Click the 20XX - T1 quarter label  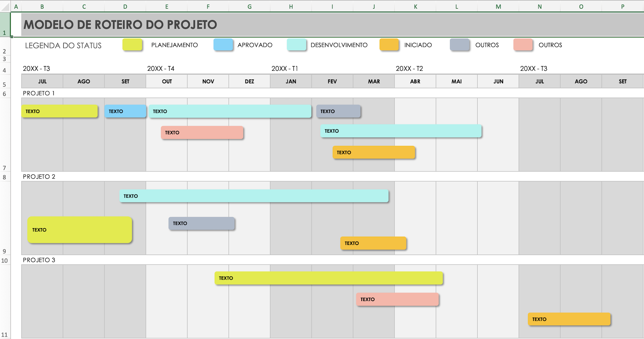click(x=285, y=68)
